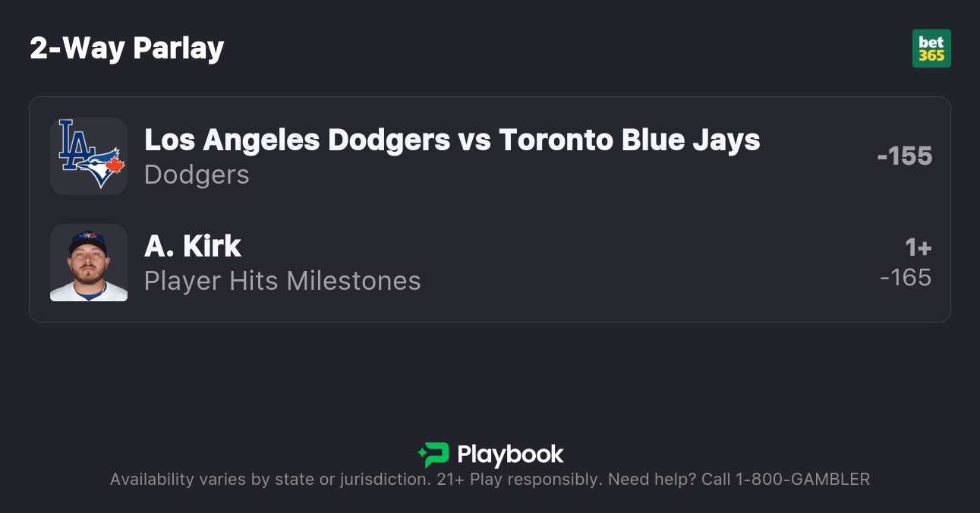Click the green Playbook logo icon
The height and width of the screenshot is (513, 980).
pyautogui.click(x=433, y=455)
